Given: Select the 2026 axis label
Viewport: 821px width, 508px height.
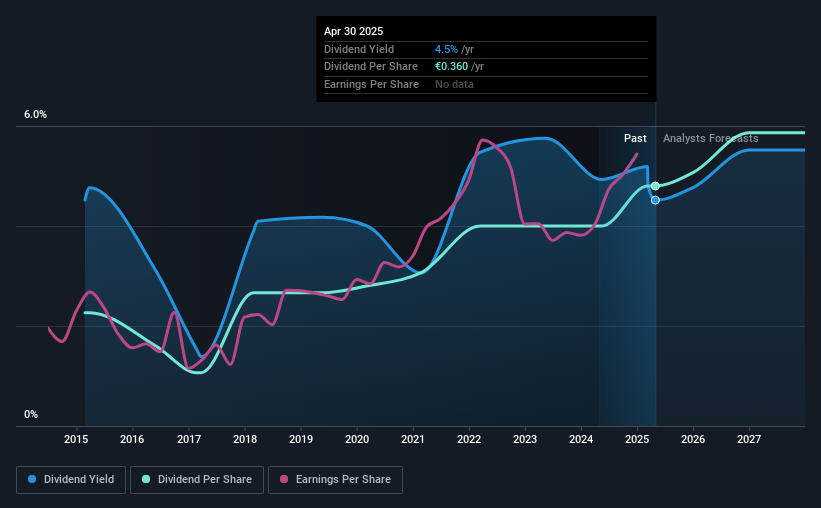Looking at the screenshot, I should pos(693,439).
